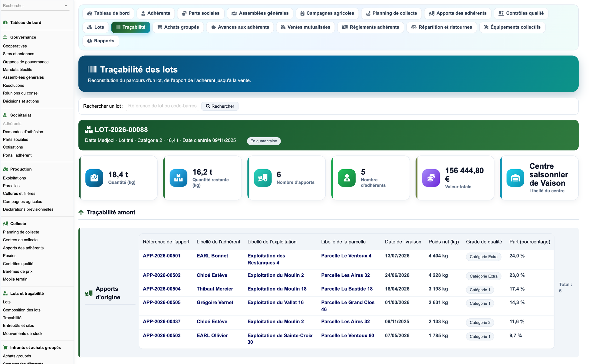Screen dimensions: 589x364
Task: Select the Lots tab
Action: (96, 27)
